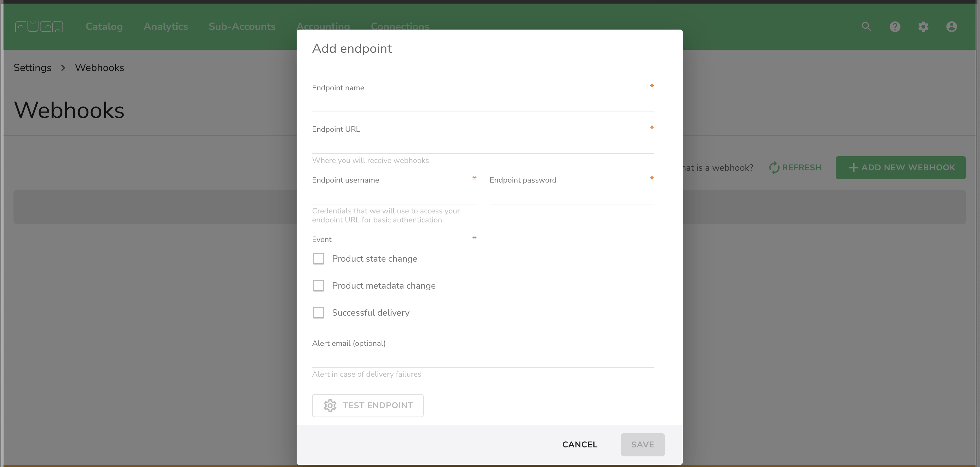Go to Settings in the breadcrumb
The image size is (980, 467).
[32, 67]
